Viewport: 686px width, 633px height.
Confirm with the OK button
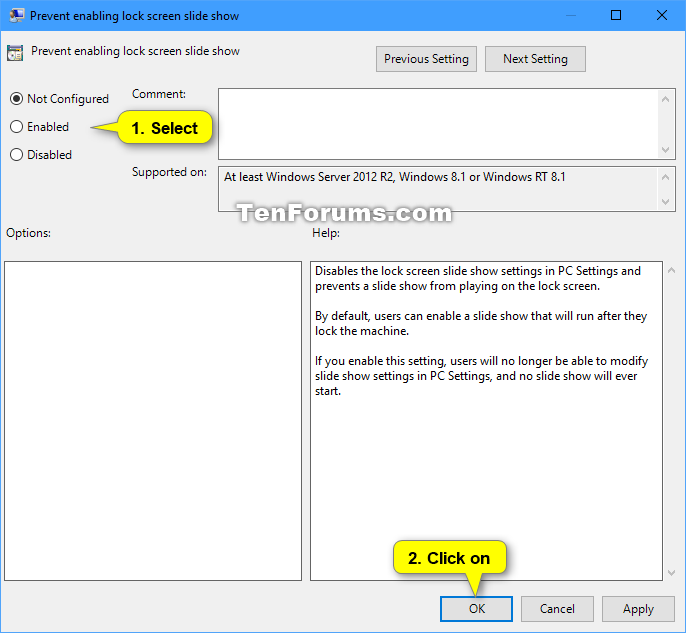tap(476, 609)
